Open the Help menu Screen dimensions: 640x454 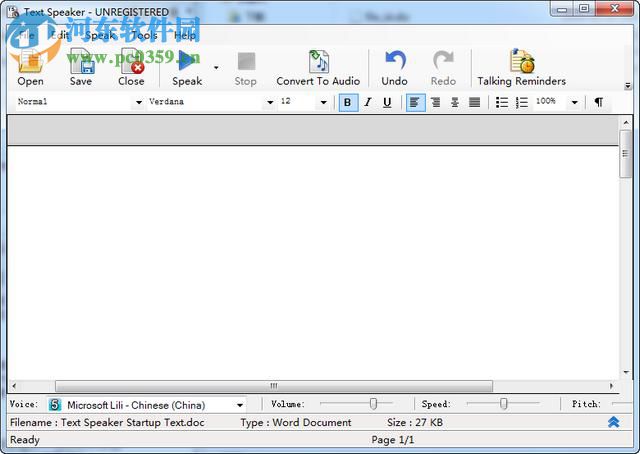click(185, 36)
